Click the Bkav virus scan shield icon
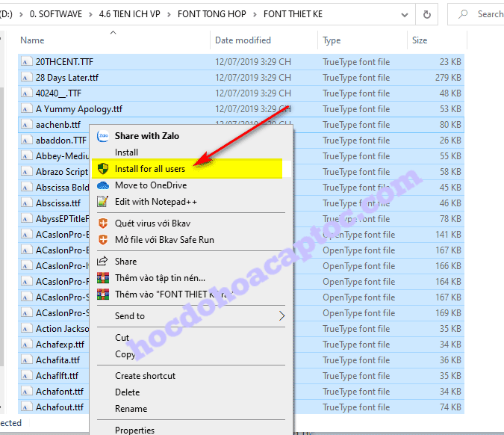This screenshot has height=435, width=504. point(103,223)
